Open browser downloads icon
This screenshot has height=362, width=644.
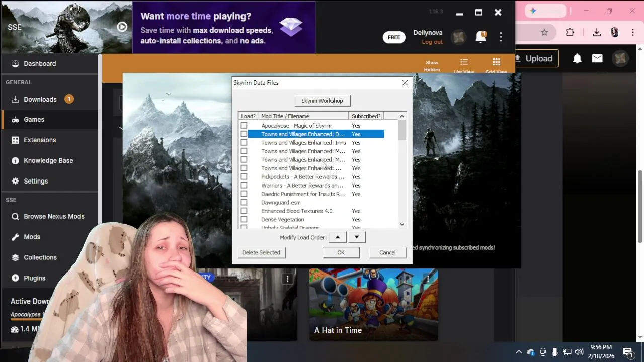pyautogui.click(x=597, y=32)
